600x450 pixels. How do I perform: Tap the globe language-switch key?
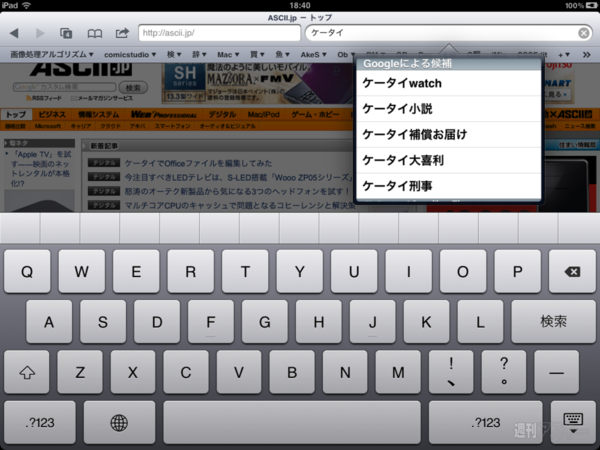pyautogui.click(x=119, y=422)
